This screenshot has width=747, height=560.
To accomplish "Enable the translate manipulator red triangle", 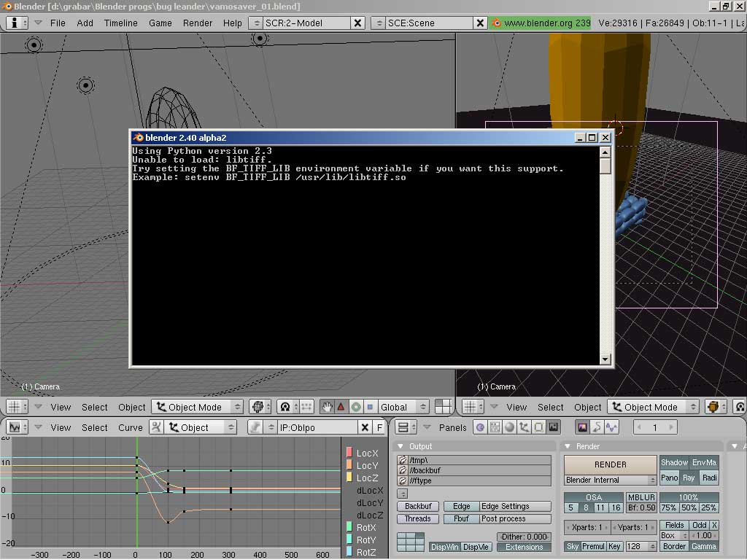I will 341,407.
